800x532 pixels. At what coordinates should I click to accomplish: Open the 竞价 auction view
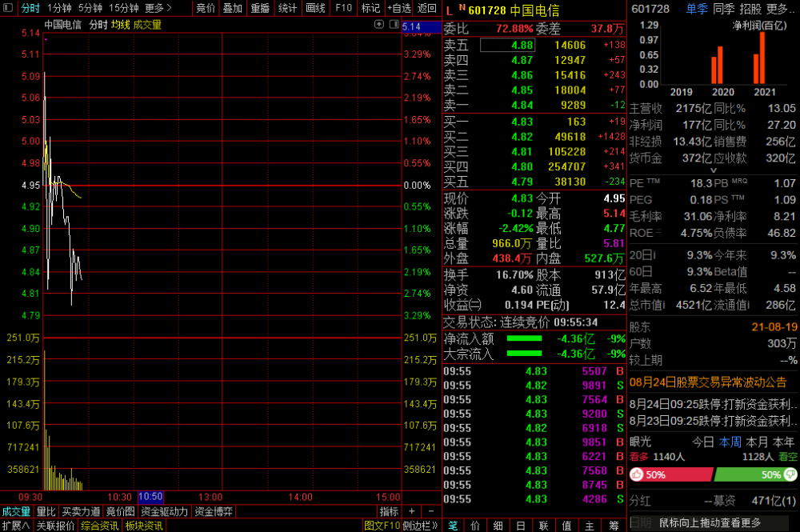click(206, 8)
